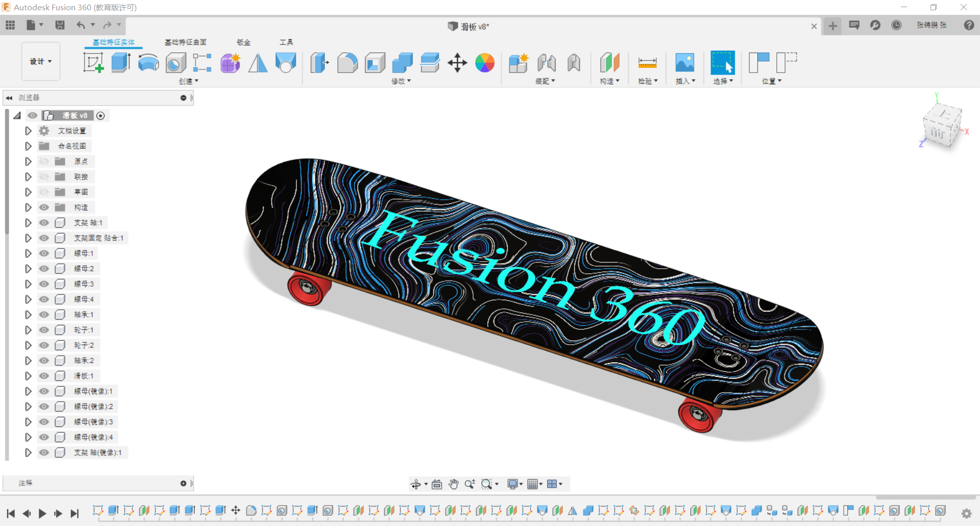
Task: Hide the 轴承:2 component
Action: coord(44,361)
